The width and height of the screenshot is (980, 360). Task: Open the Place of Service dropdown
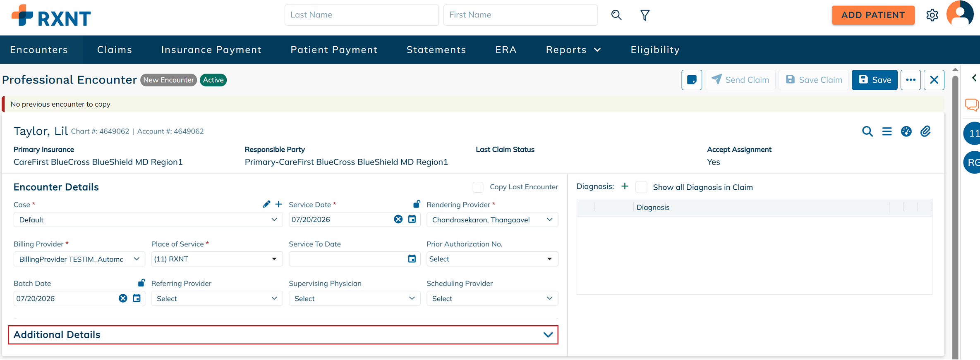tap(217, 259)
